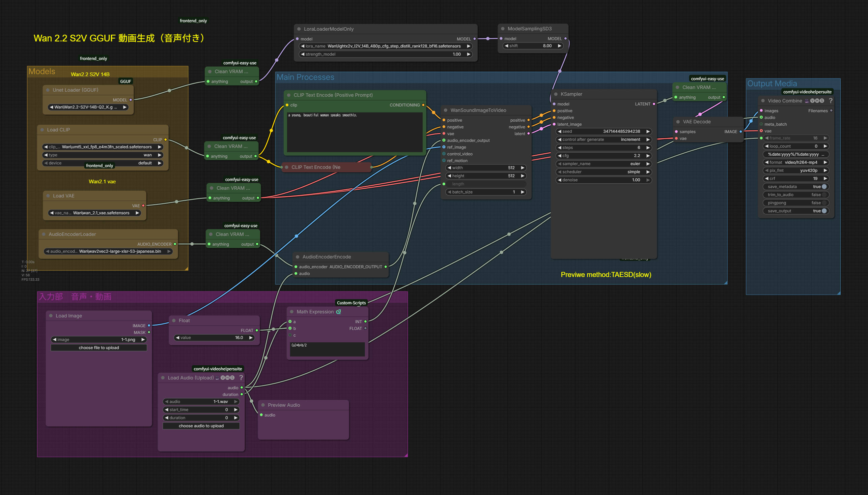Click the increment arrow on steps
Image resolution: width=868 pixels, height=495 pixels.
click(x=648, y=148)
